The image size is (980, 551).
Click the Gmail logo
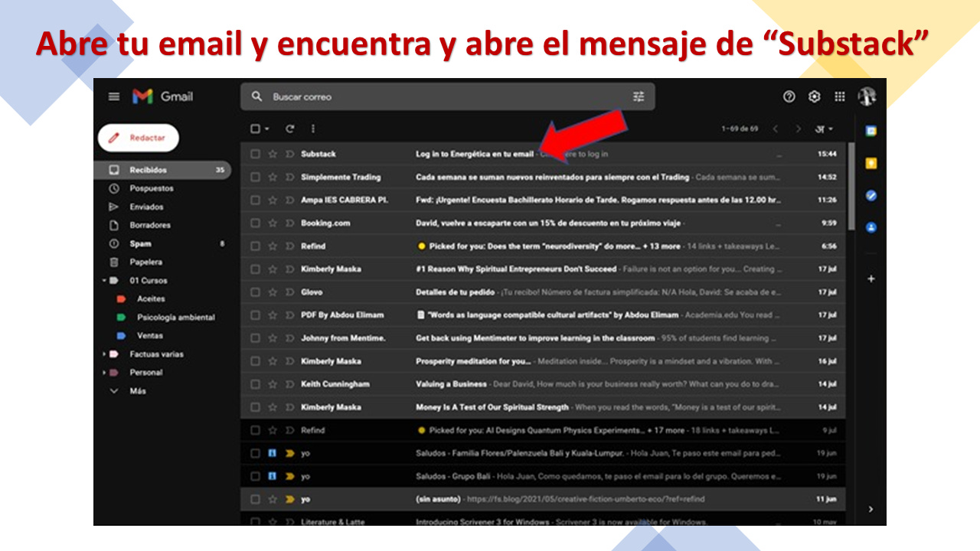(162, 96)
